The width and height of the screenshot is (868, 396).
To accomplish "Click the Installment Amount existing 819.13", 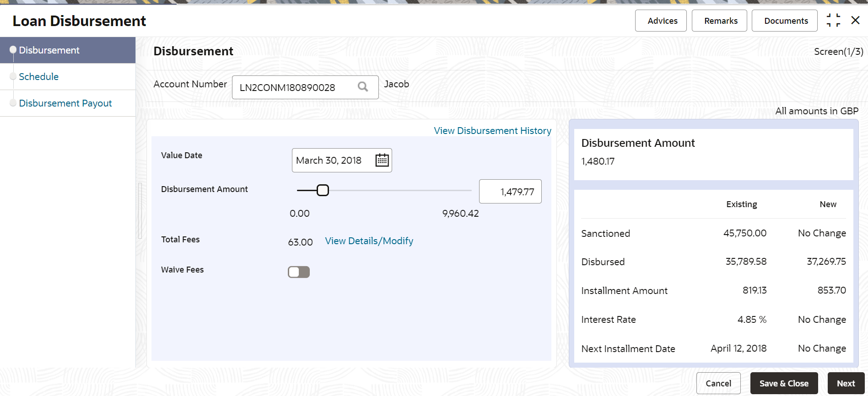I will point(755,290).
